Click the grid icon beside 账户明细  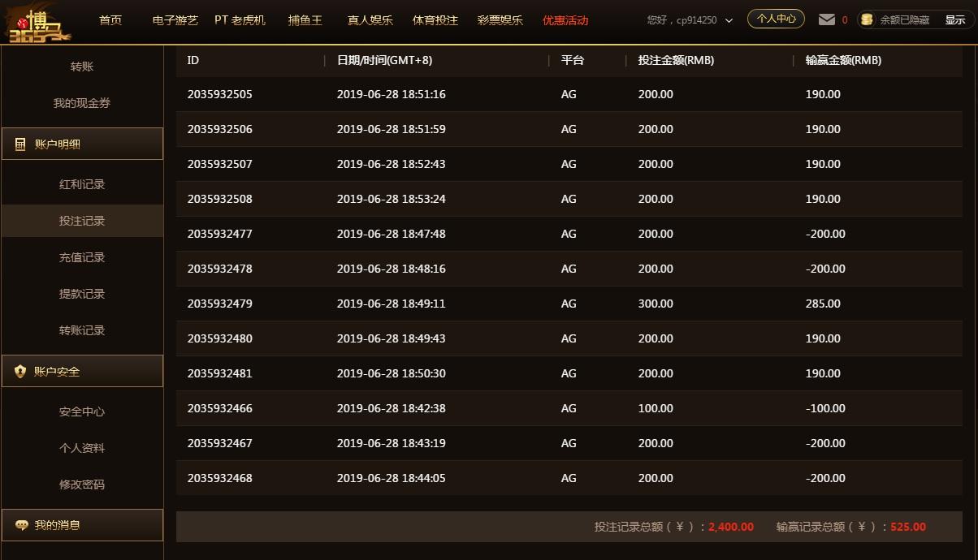click(19, 143)
